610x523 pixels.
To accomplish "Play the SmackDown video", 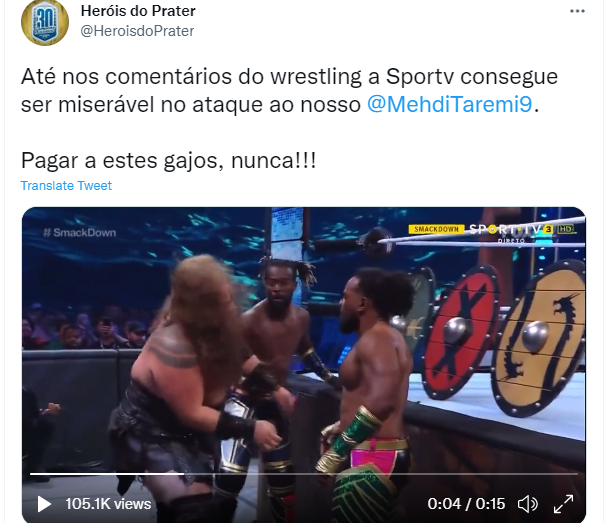I will (x=44, y=504).
